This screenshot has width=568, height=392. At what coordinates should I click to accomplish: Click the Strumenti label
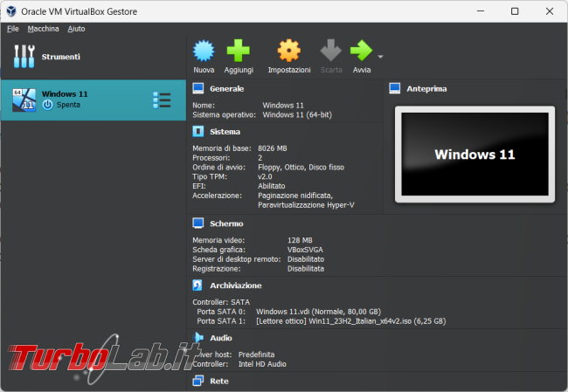(61, 57)
